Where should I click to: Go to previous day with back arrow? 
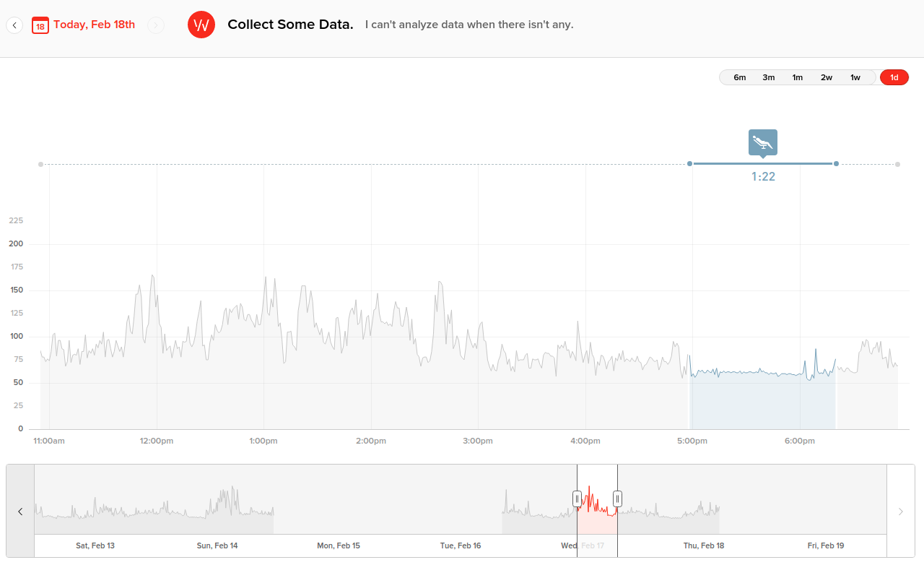14,25
